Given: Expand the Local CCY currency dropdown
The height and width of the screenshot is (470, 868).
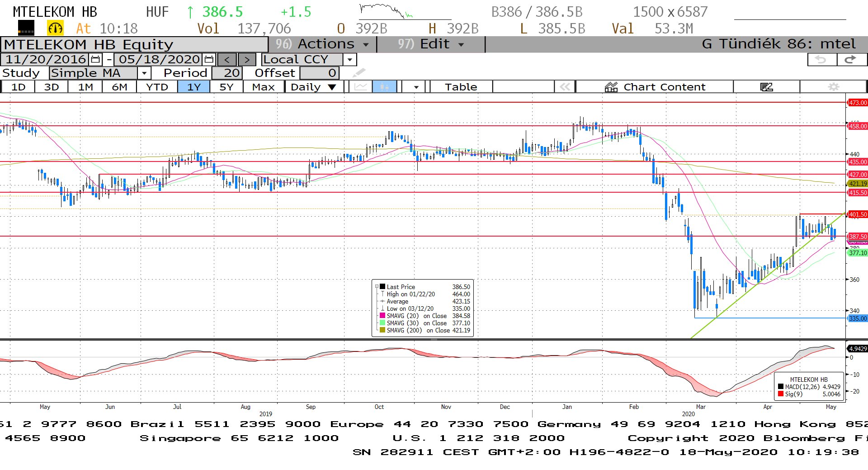Looking at the screenshot, I should coord(349,59).
